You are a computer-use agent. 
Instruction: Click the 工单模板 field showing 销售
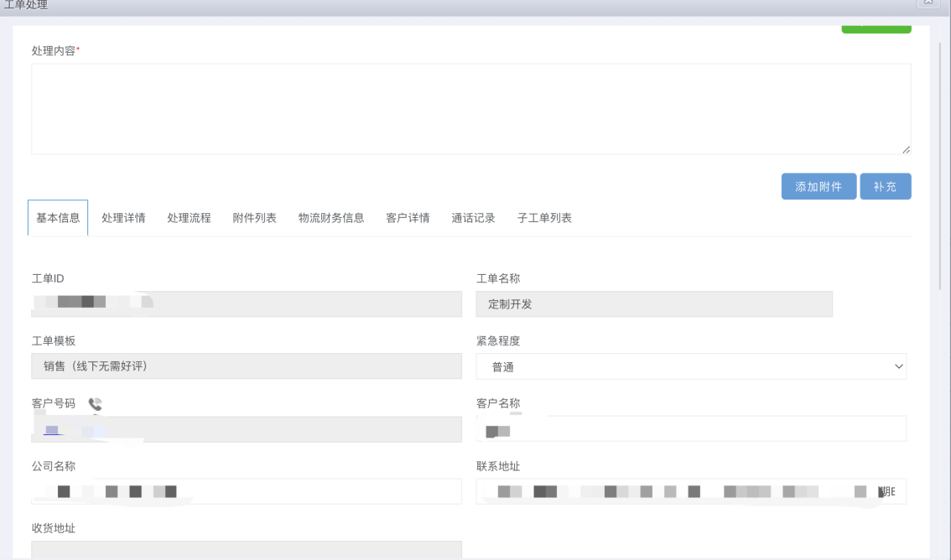(246, 366)
